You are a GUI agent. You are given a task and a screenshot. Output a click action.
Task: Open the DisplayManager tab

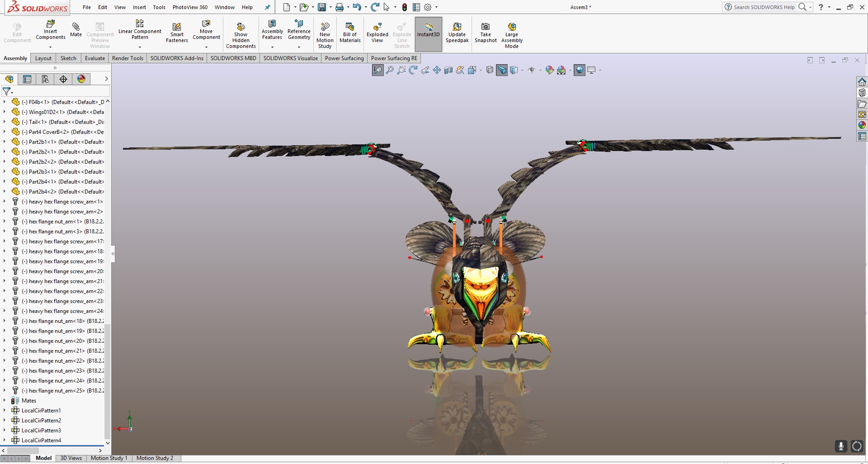coord(81,79)
